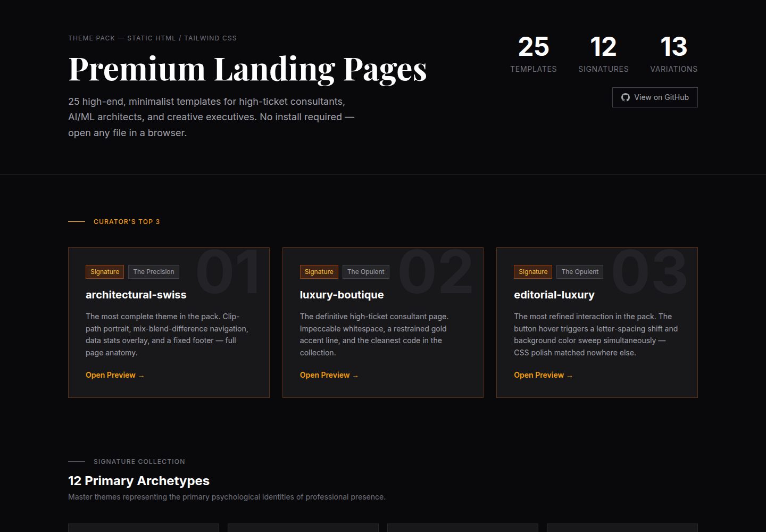This screenshot has width=766, height=532.
Task: Click the Signature badge on the architectural-swiss card
Action: (105, 272)
